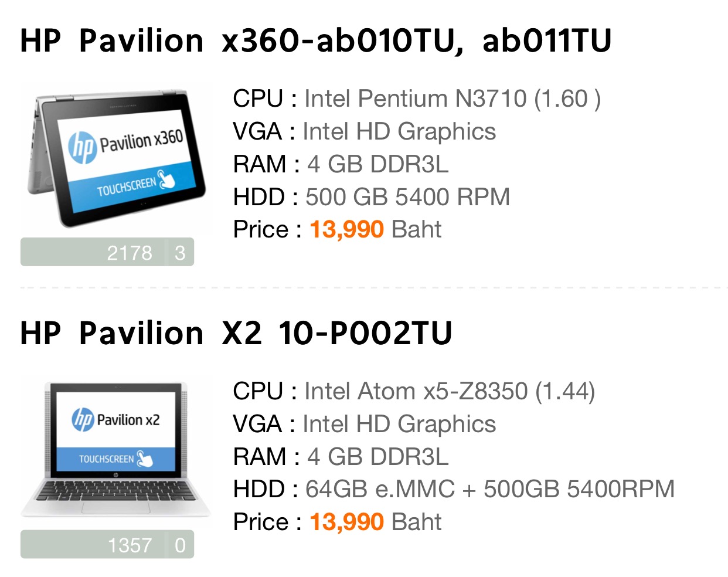
Task: Click the orange 13,990 price of the x360
Action: point(347,230)
